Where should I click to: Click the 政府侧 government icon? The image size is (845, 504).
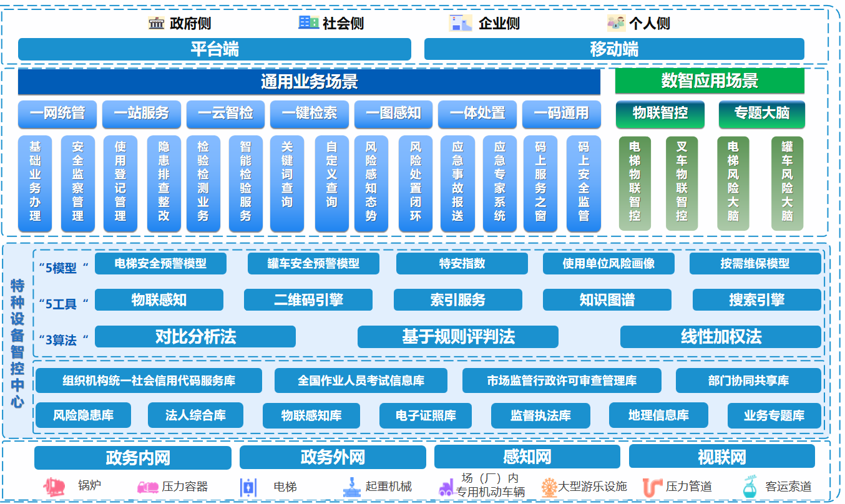155,24
